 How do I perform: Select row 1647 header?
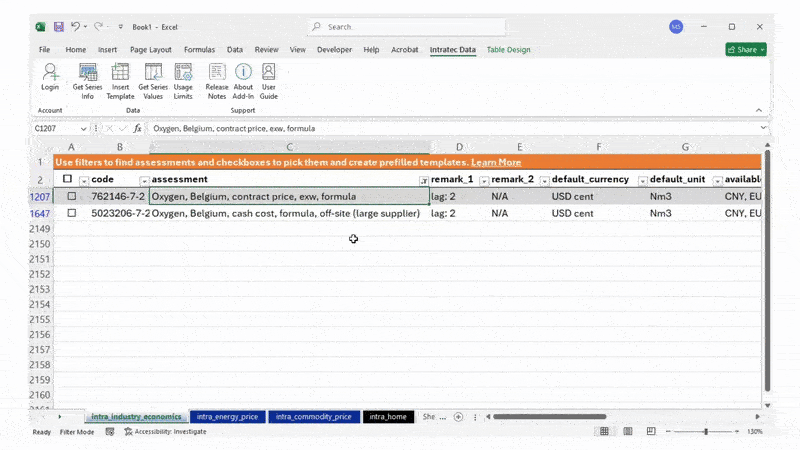pyautogui.click(x=40, y=213)
